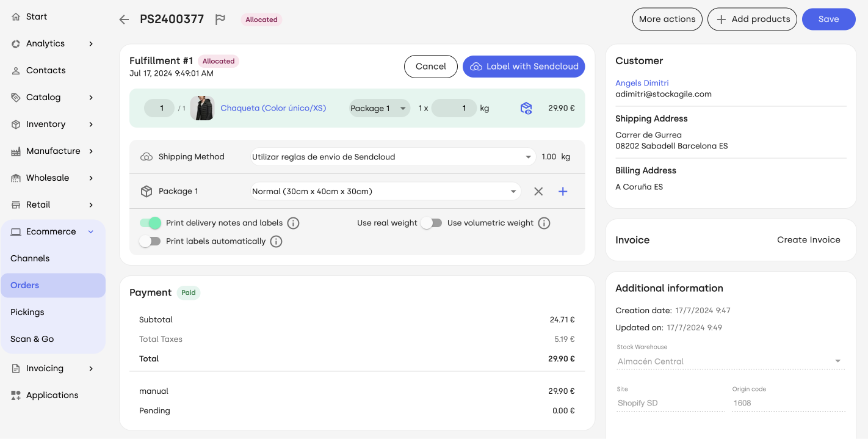
Task: Open Scan & Go in the sidebar
Action: point(53,339)
